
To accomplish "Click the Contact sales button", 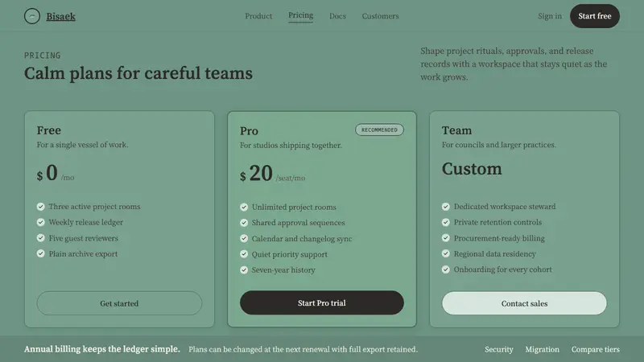I will click(524, 303).
